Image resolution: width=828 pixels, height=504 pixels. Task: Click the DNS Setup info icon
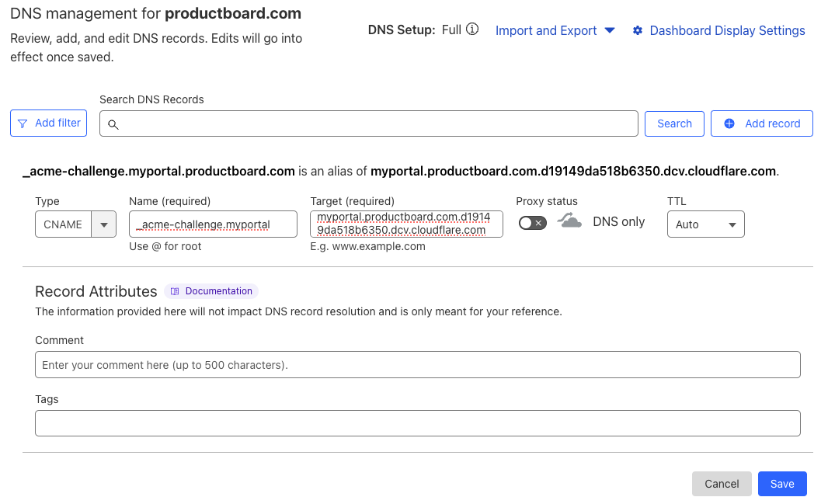pyautogui.click(x=472, y=30)
